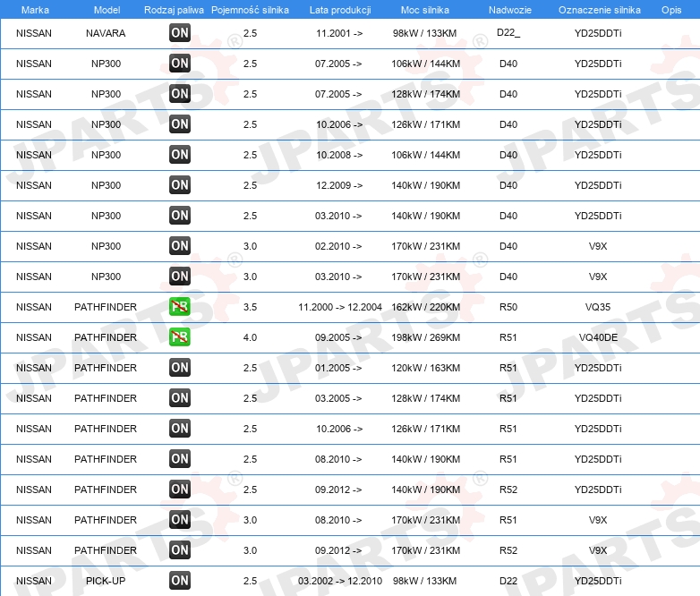Click the Marka column header
This screenshot has height=596, width=700.
point(35,10)
